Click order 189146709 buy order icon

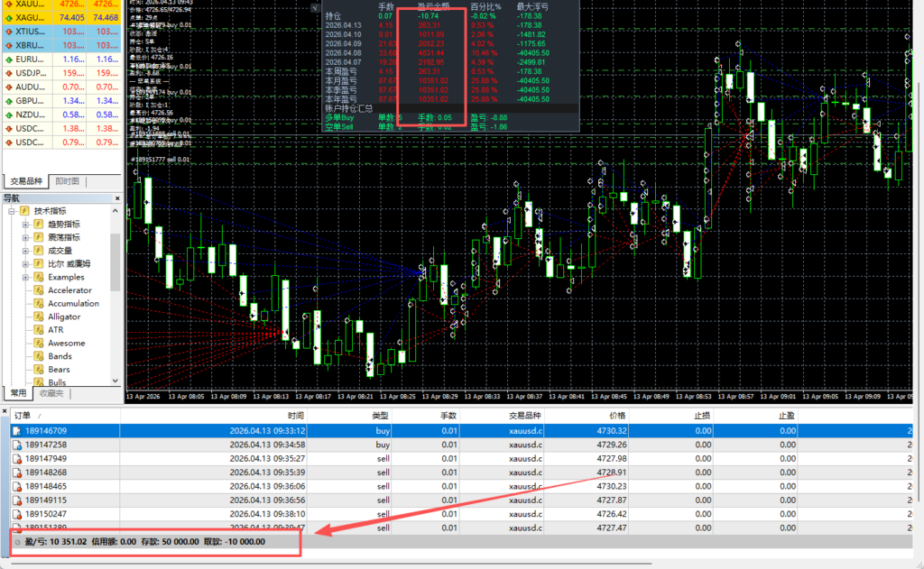click(x=16, y=432)
